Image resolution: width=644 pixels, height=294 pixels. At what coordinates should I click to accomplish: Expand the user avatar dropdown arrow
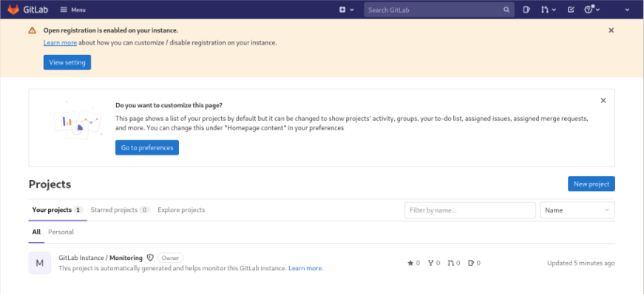coord(627,10)
